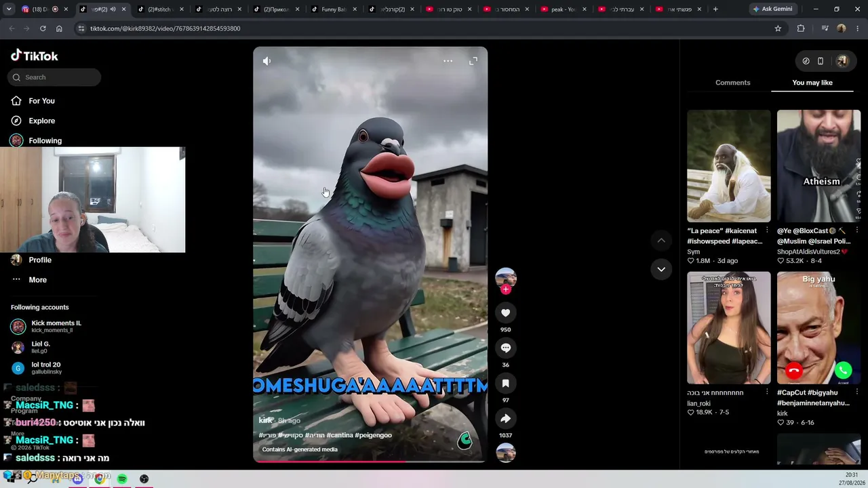Viewport: 868px width, 488px height.
Task: Open OBS Studio from the taskbar
Action: pos(144,479)
